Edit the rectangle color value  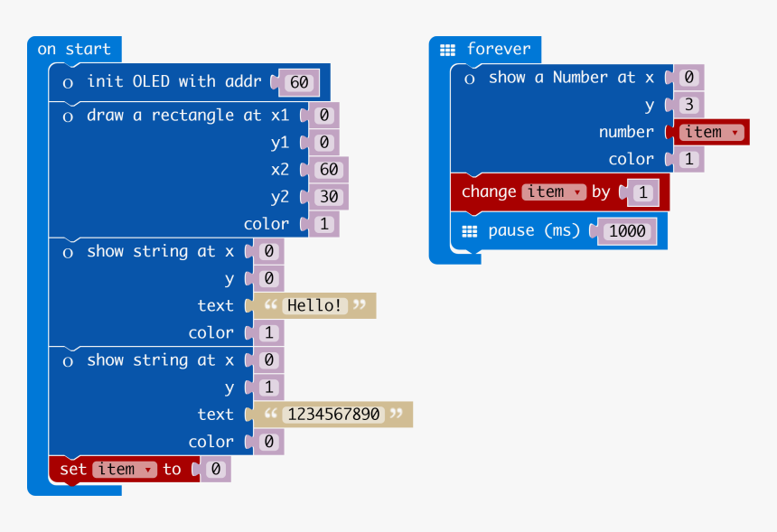324,224
